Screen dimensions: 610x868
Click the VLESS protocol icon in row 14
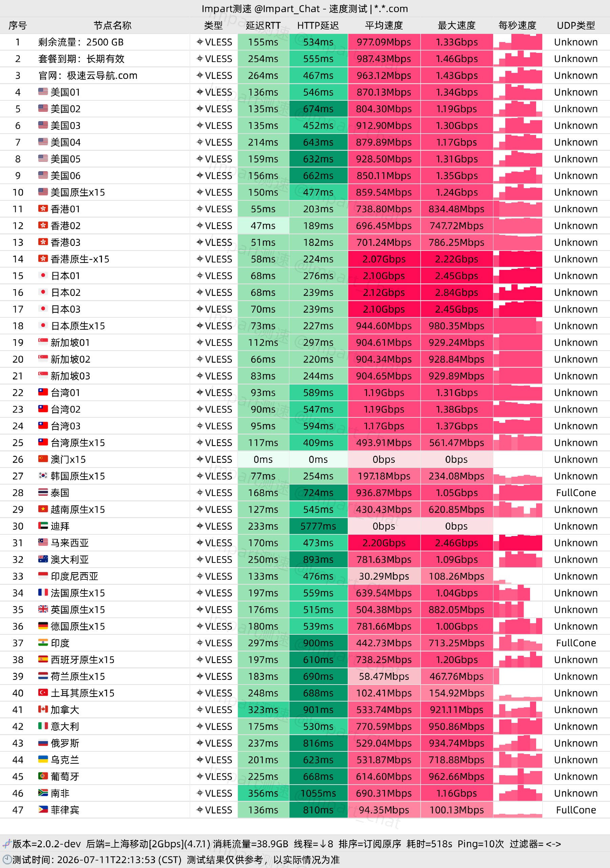200,259
